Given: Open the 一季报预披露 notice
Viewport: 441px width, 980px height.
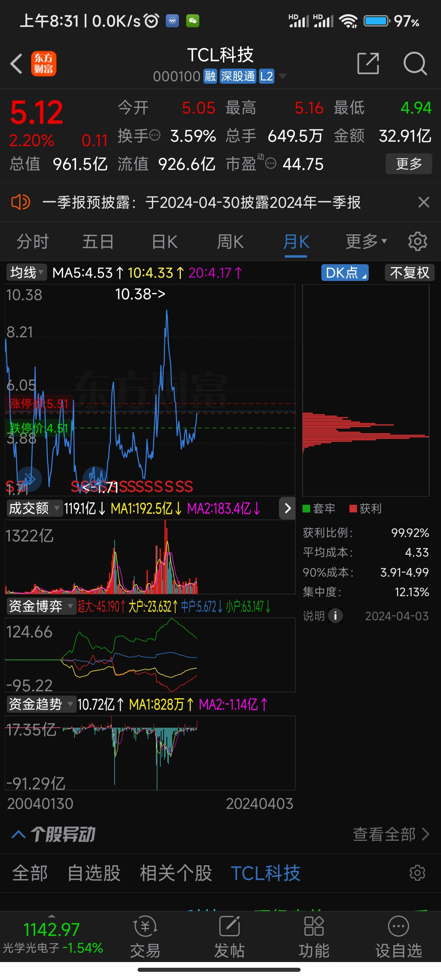Looking at the screenshot, I should pos(202,202).
